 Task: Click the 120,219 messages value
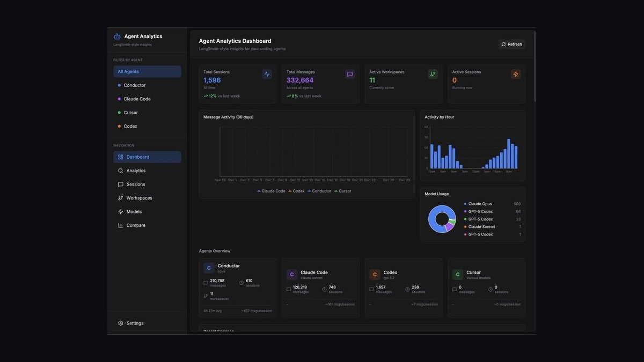point(300,287)
